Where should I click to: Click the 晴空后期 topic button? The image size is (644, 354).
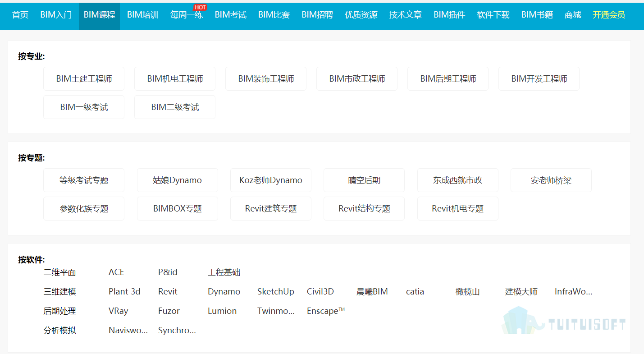(364, 180)
